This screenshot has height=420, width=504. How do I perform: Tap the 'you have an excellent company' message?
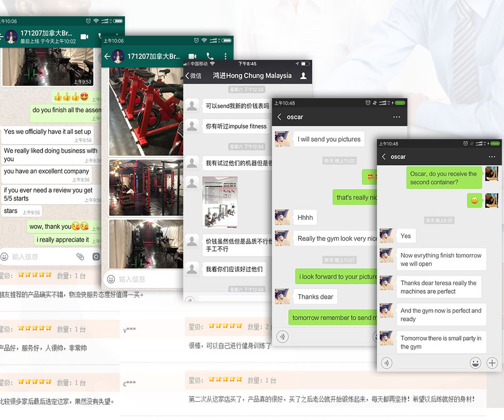click(46, 171)
